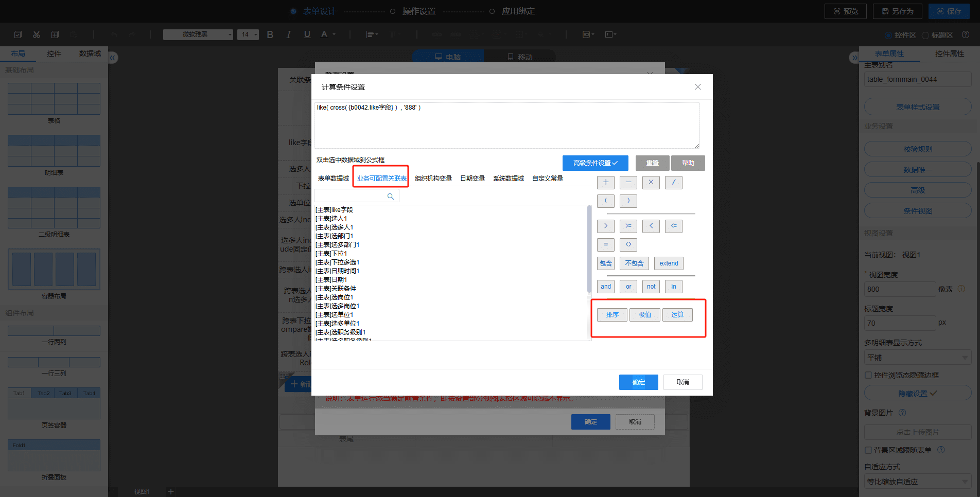Insert left parenthesis operator
The image size is (980, 497).
[x=606, y=201]
